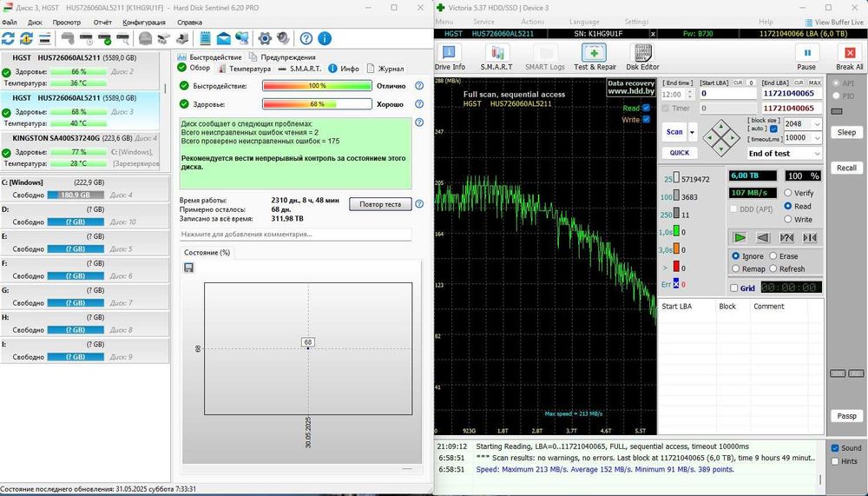Image resolution: width=868 pixels, height=496 pixels.
Task: Open the Конфигурация menu
Action: (x=144, y=22)
